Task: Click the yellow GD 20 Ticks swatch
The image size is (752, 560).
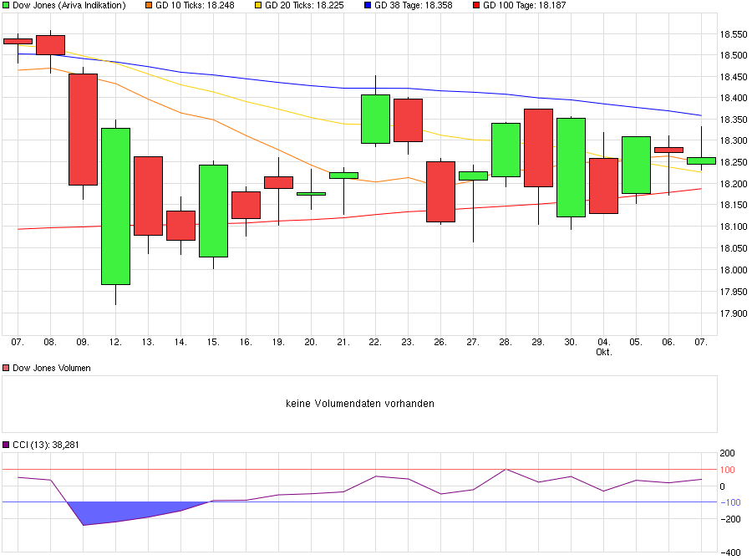Action: pyautogui.click(x=258, y=5)
